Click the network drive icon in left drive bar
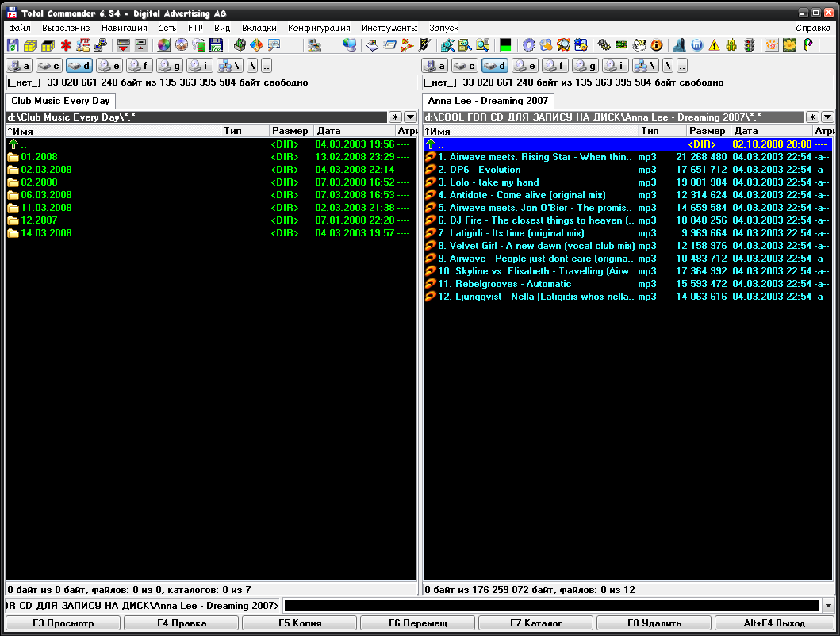Screen dimensions: 840x636 [229, 66]
